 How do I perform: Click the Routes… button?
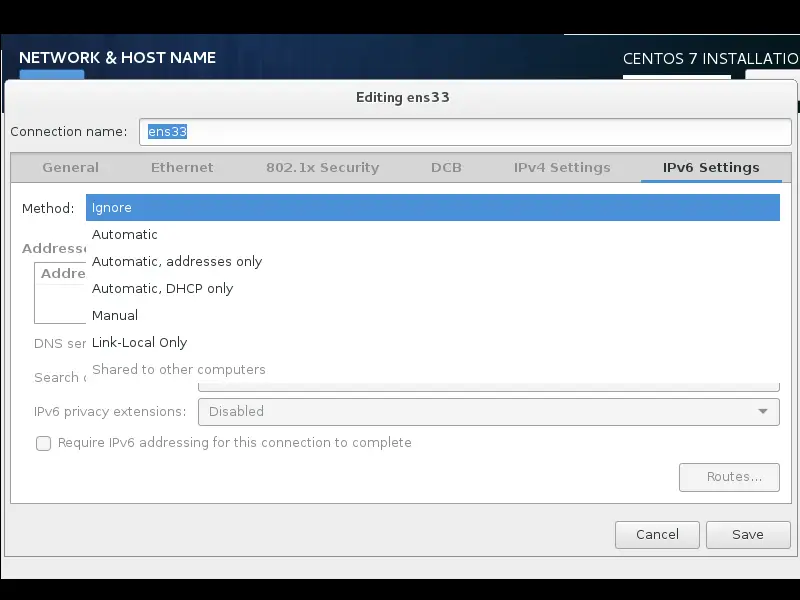[x=729, y=477]
